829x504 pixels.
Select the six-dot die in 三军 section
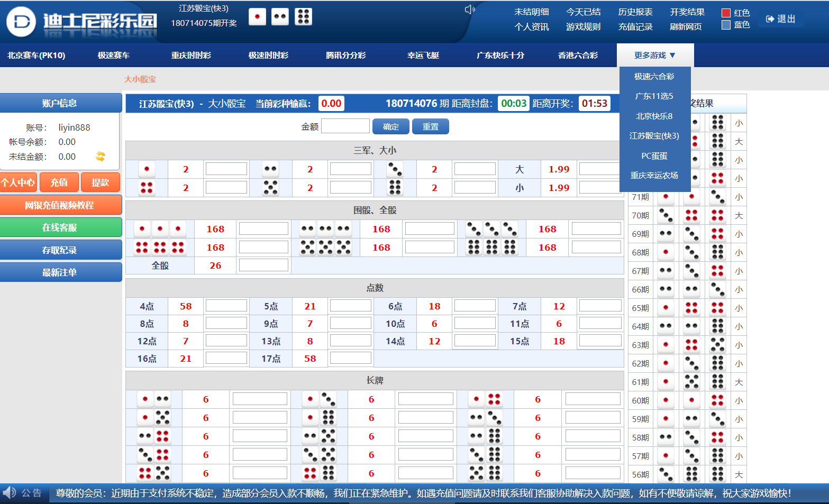pyautogui.click(x=395, y=188)
